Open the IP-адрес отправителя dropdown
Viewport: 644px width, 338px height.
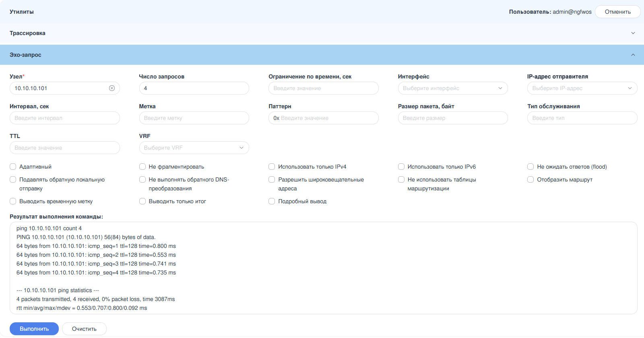point(582,88)
